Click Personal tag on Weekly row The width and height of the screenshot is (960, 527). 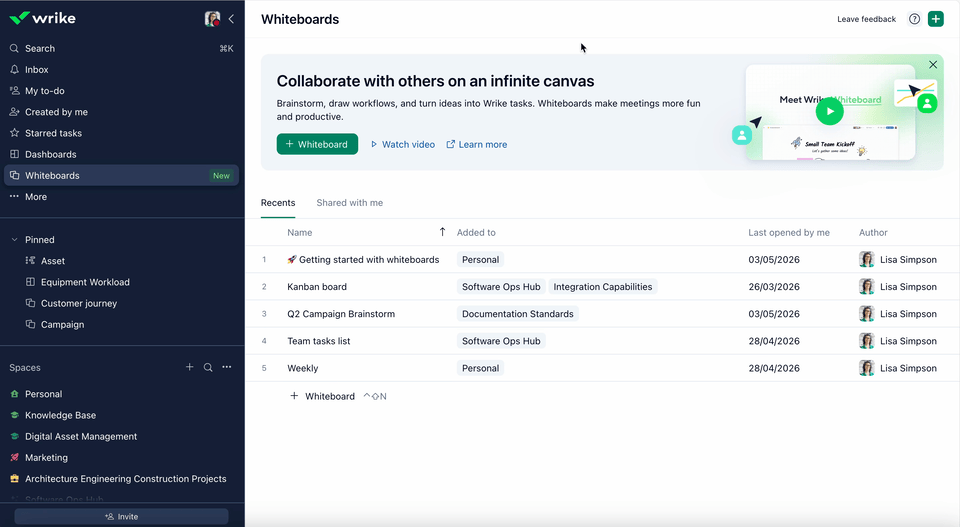pyautogui.click(x=481, y=368)
